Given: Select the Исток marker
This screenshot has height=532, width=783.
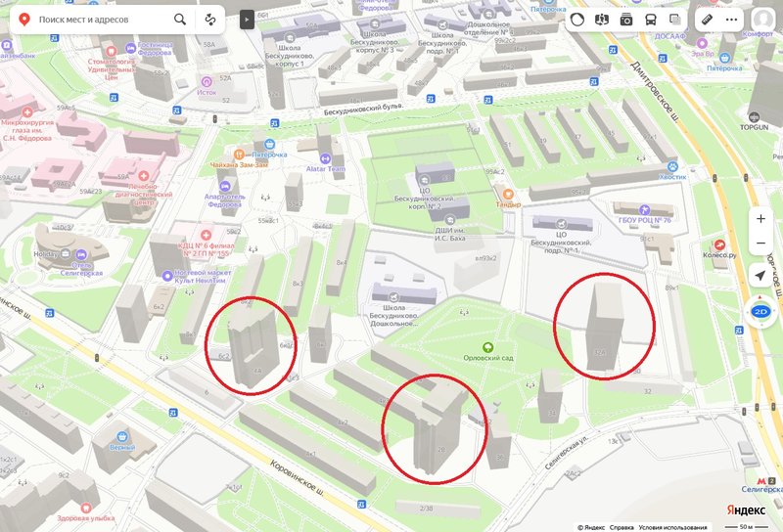Looking at the screenshot, I should click(207, 81).
